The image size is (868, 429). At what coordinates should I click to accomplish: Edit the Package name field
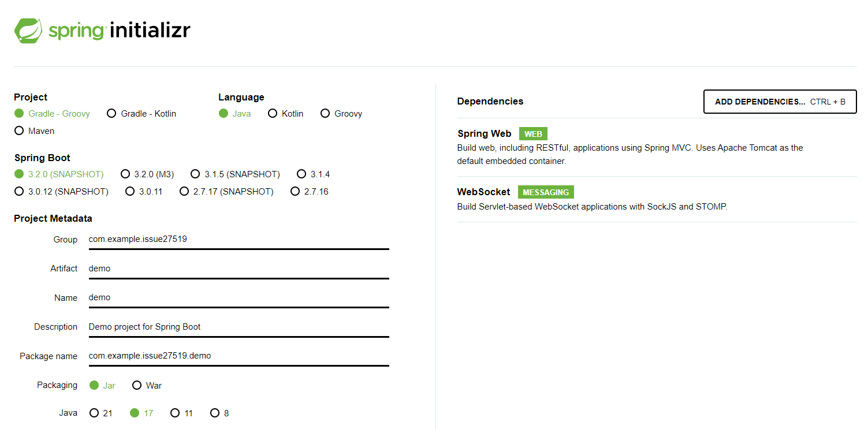pos(239,356)
